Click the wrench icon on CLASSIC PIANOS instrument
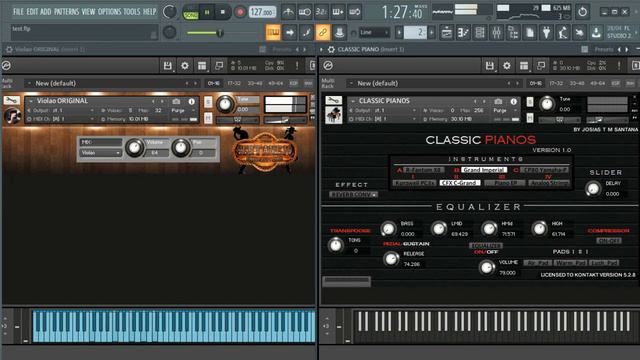Screen dimensions: 640x360 coord(333,100)
